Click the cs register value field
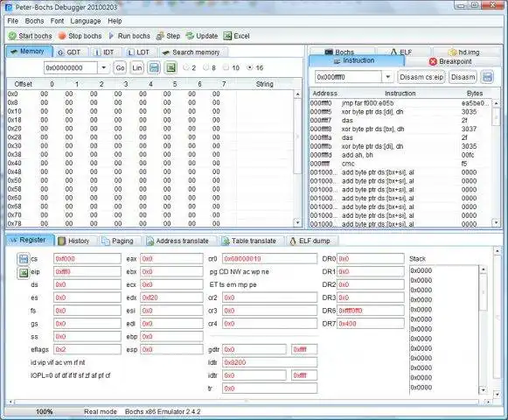The width and height of the screenshot is (508, 420). coord(87,259)
